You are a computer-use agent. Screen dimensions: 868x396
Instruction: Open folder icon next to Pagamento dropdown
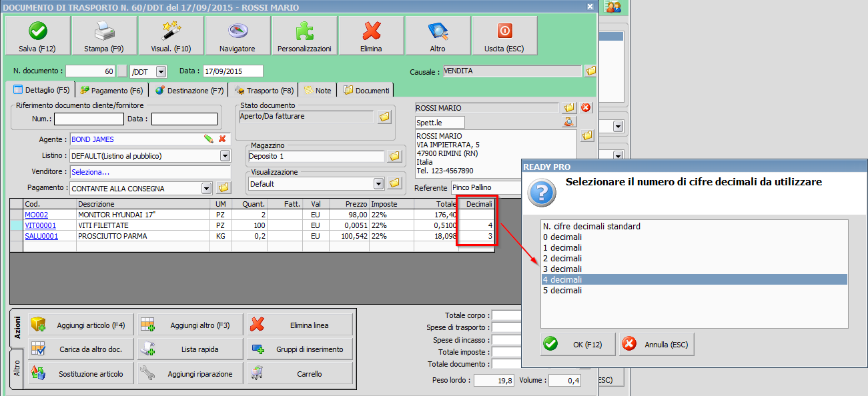click(224, 187)
